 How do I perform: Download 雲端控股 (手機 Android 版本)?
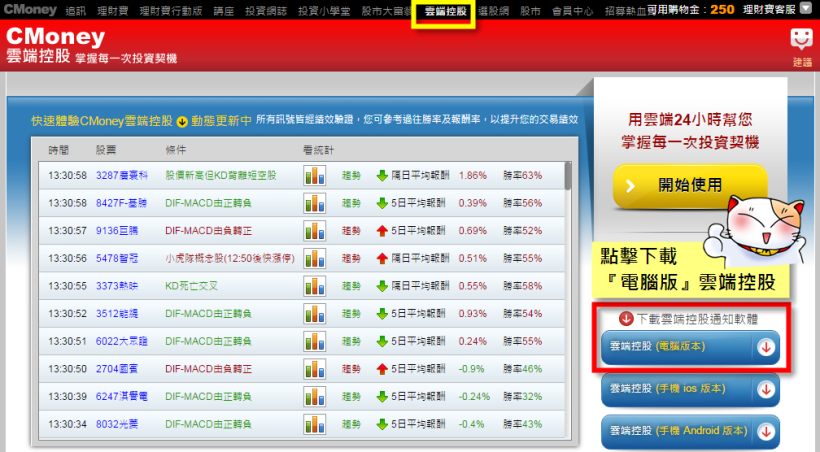[x=690, y=432]
